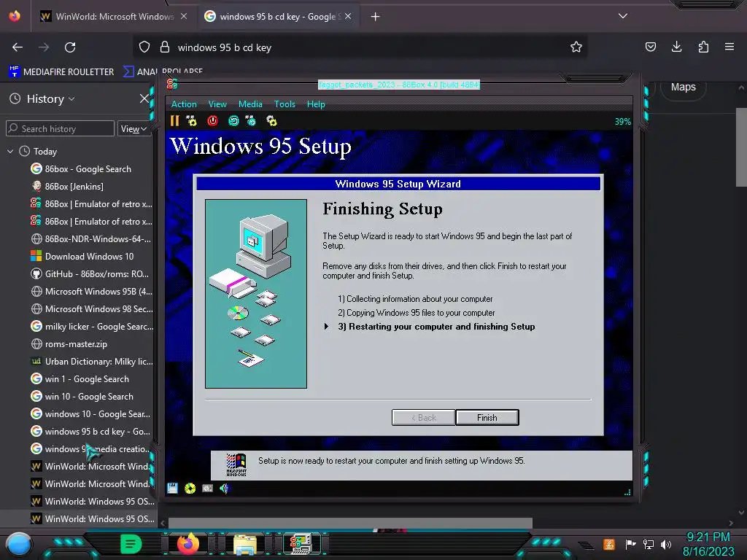Open File Explorer from the taskbar

click(x=245, y=545)
